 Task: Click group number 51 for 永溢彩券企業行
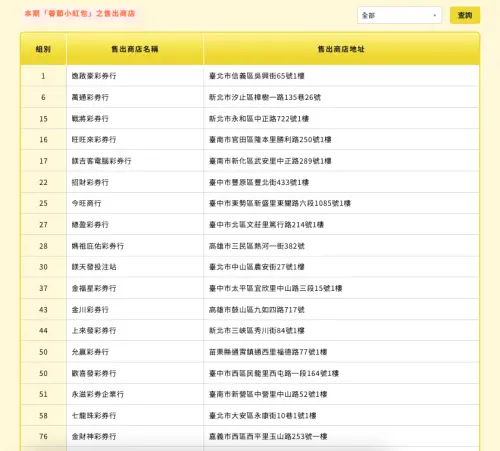tap(43, 394)
